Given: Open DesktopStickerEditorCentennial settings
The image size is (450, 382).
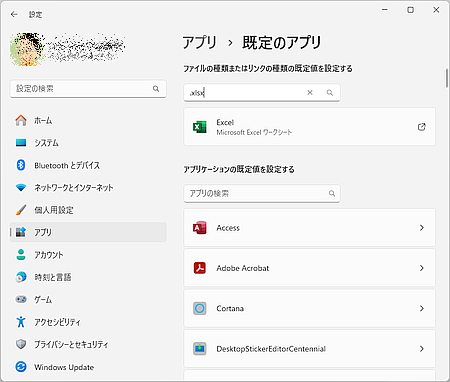Looking at the screenshot, I should click(x=309, y=349).
